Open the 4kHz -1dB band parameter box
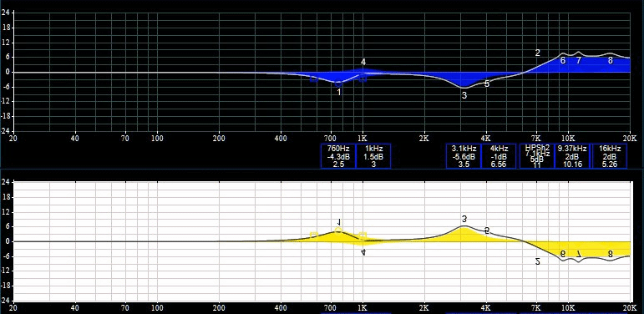This screenshot has width=644, height=314. [x=499, y=156]
